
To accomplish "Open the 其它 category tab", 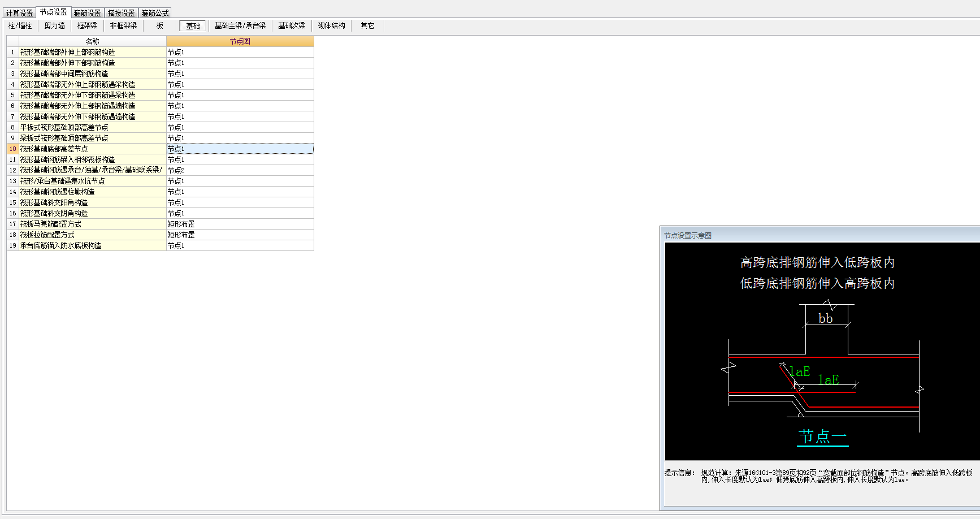I will pos(367,25).
